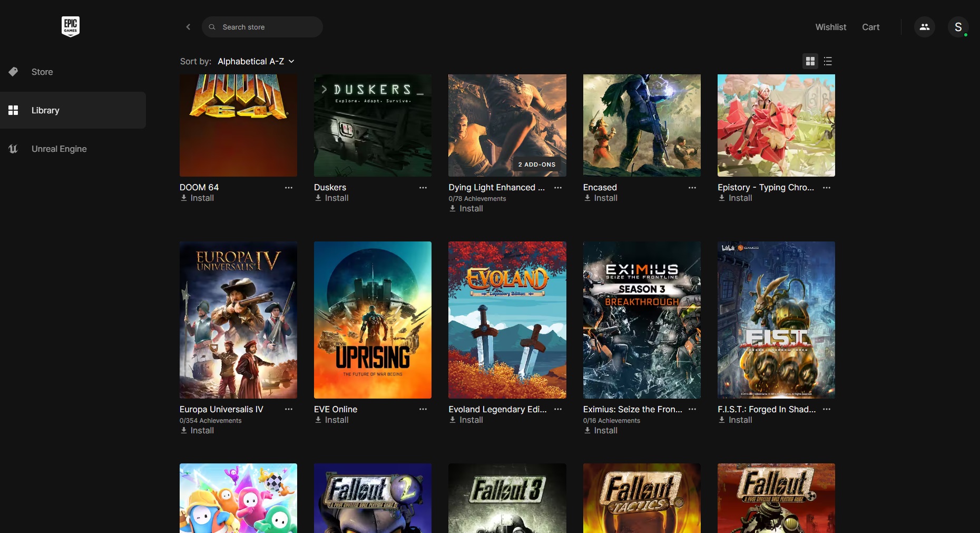Screen dimensions: 980x533
Task: Open Evoland Legendary Edition cover art
Action: (x=507, y=319)
